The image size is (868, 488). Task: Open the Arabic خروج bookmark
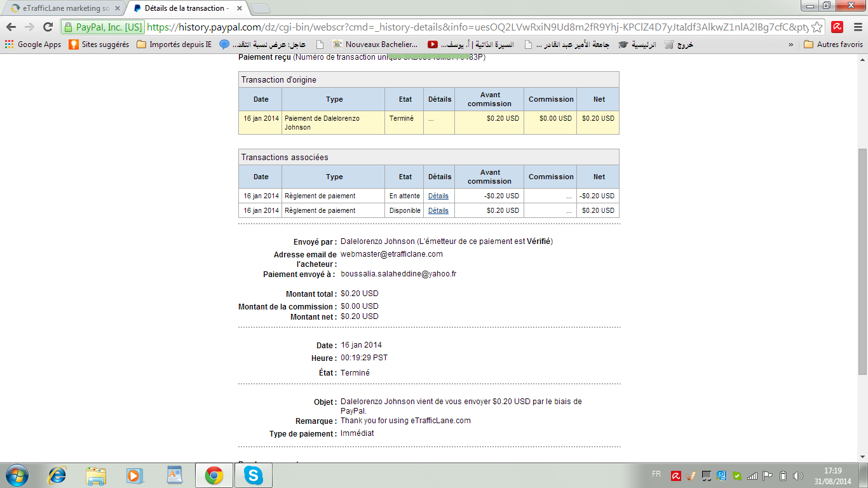(x=678, y=44)
